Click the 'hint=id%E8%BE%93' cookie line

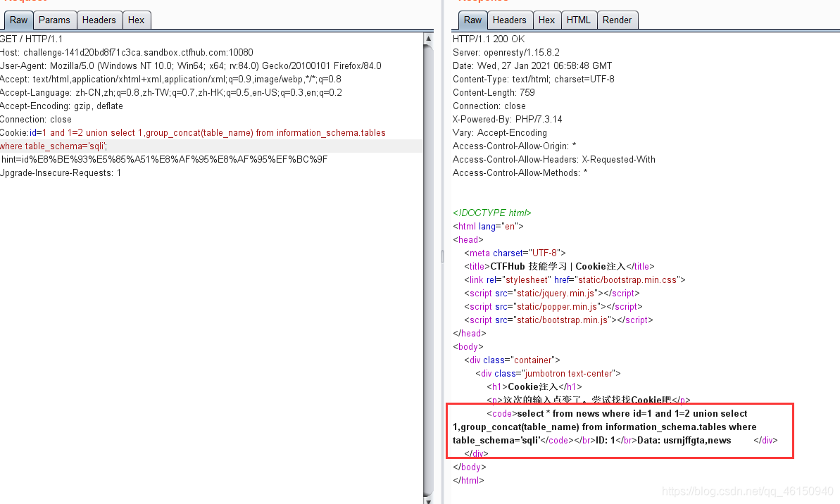[x=165, y=160]
